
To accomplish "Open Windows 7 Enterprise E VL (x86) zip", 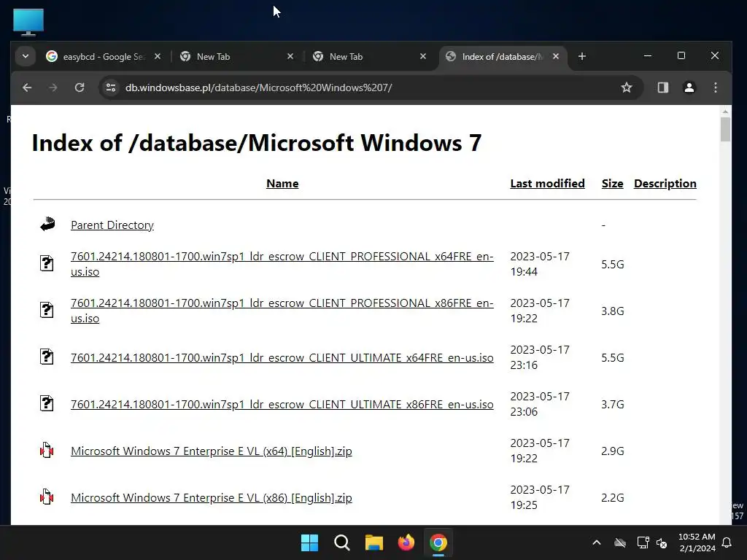I will (x=212, y=497).
